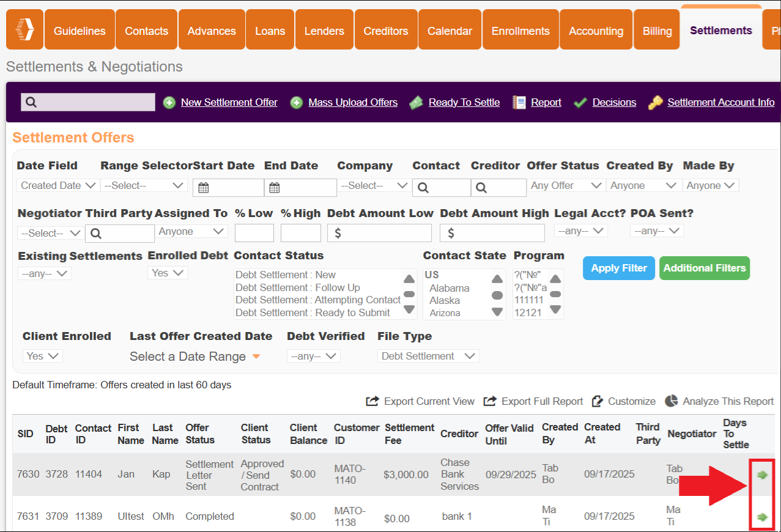Click the Contact search field

click(x=442, y=188)
